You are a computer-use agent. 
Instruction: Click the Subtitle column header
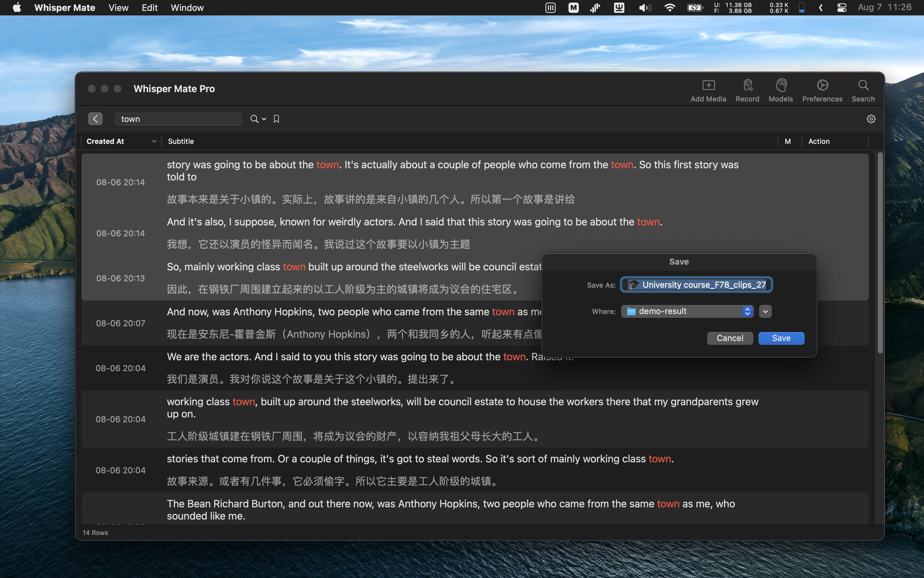(x=469, y=141)
